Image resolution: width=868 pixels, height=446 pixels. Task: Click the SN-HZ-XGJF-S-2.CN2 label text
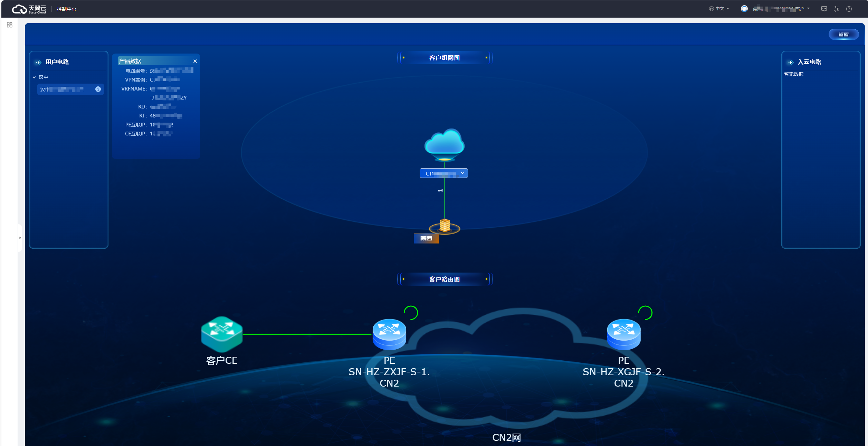[624, 378]
